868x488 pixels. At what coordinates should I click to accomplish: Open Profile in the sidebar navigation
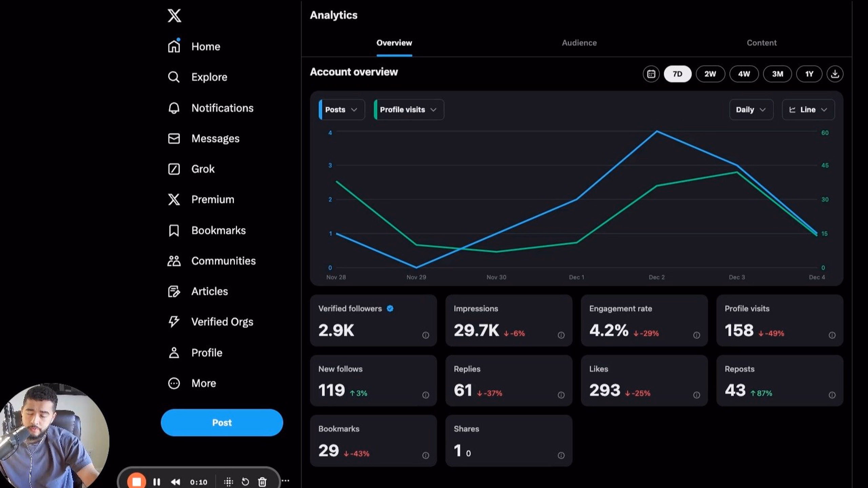click(195, 353)
